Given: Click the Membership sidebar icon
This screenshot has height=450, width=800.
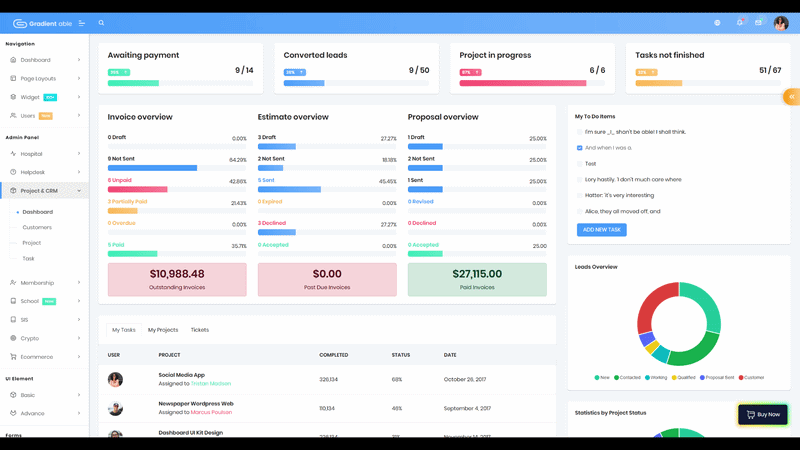Looking at the screenshot, I should 13,282.
